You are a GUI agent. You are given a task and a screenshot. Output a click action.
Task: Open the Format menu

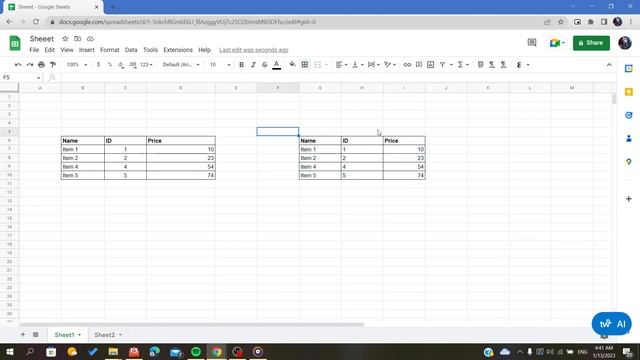[x=110, y=50]
